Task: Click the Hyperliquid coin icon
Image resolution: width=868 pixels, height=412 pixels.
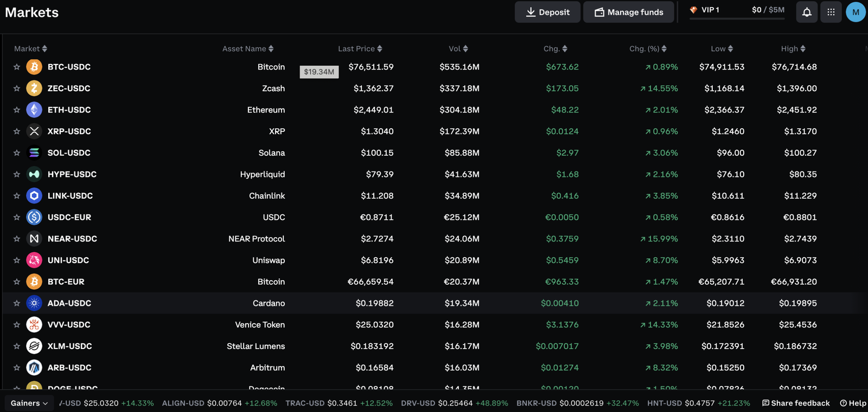Action: pos(34,174)
